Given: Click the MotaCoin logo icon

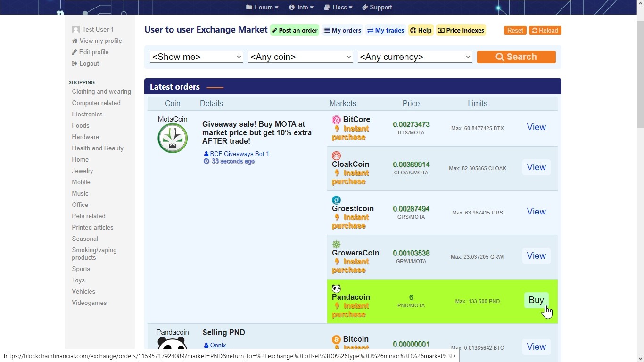Looking at the screenshot, I should click(x=173, y=138).
